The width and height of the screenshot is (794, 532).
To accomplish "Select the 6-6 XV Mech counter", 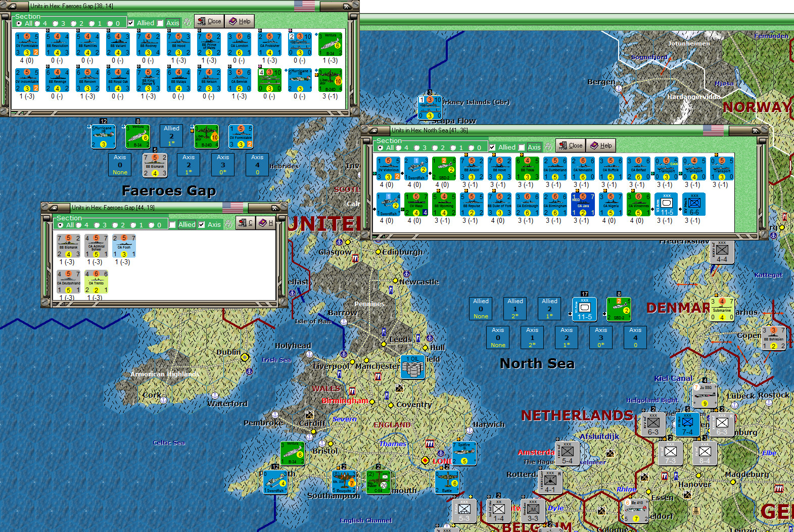I will 694,205.
